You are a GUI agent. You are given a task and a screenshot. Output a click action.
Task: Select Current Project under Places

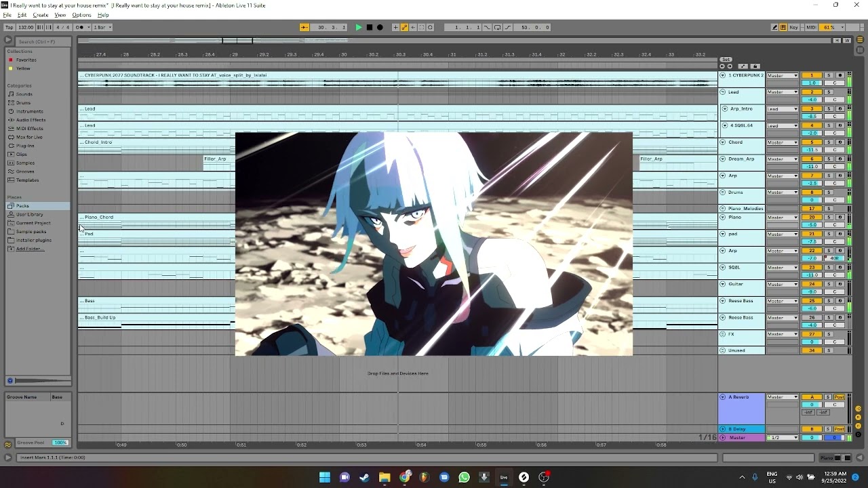pos(33,223)
